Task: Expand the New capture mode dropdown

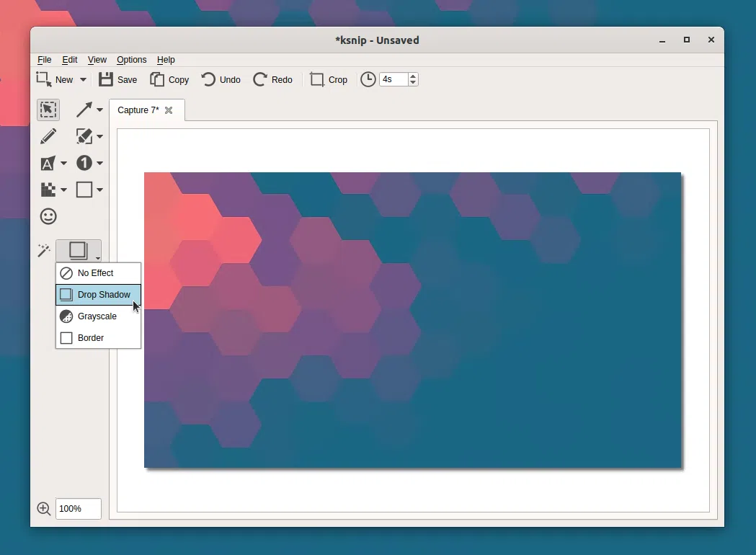Action: 83,80
